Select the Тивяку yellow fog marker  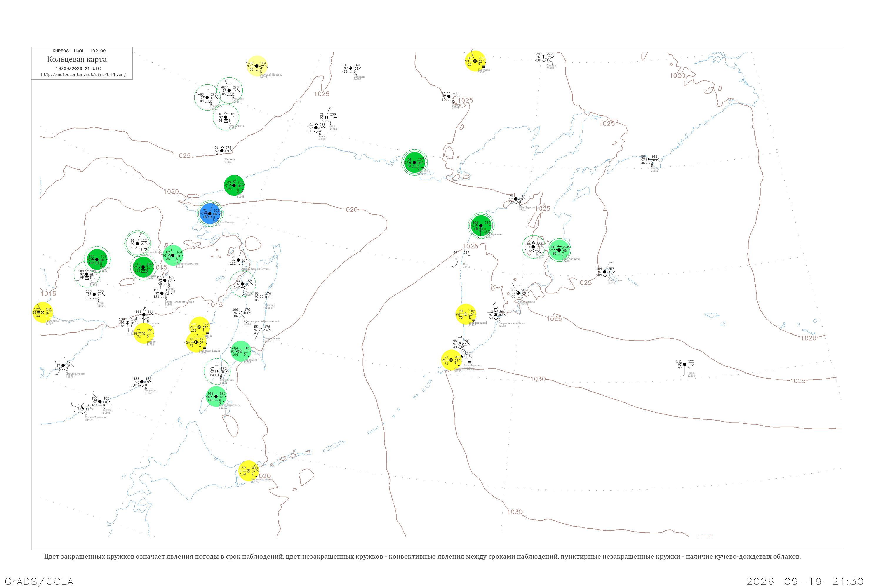click(x=144, y=333)
